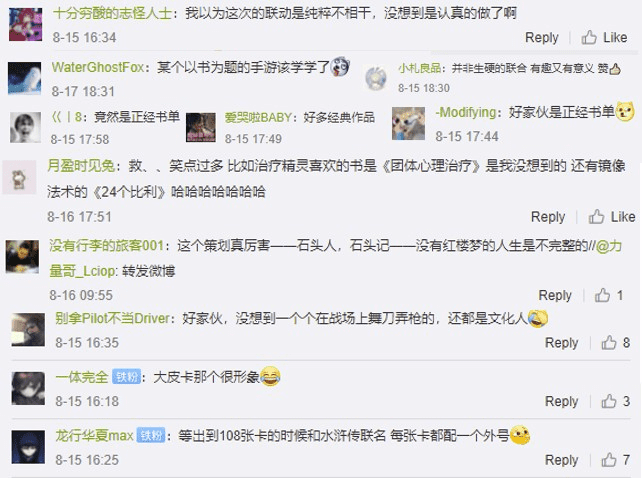Open 爱哭啦BABY's profile username link
The image size is (642, 478).
click(258, 118)
